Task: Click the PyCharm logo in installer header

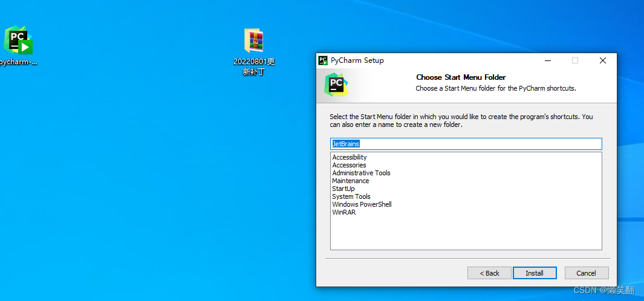Action: coord(336,85)
